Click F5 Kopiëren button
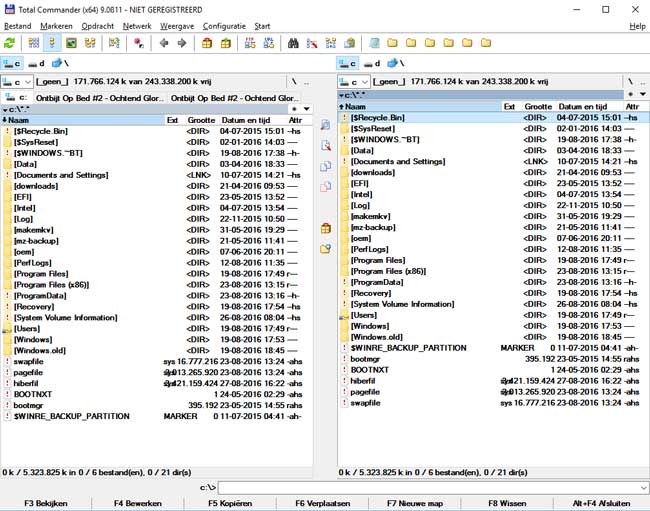Image resolution: width=650 pixels, height=511 pixels. (230, 503)
